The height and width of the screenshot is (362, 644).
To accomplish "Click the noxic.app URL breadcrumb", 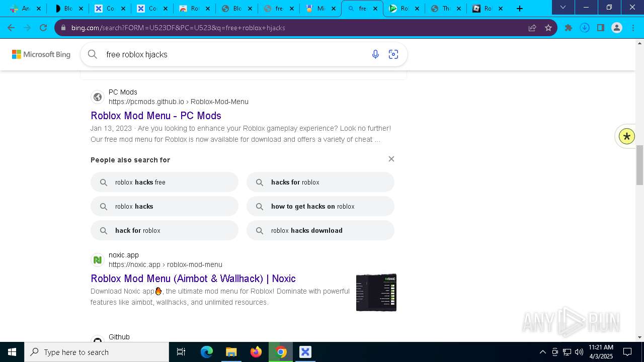I will tap(166, 264).
